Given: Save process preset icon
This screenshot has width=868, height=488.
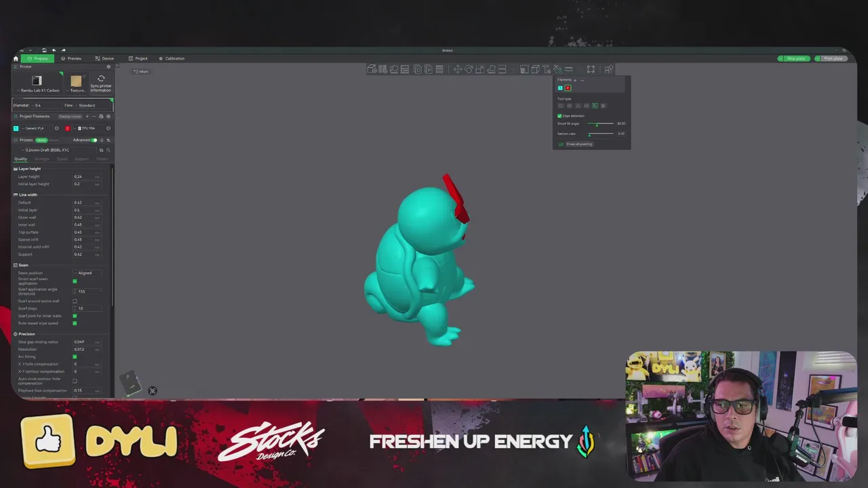Looking at the screenshot, I should [x=101, y=150].
